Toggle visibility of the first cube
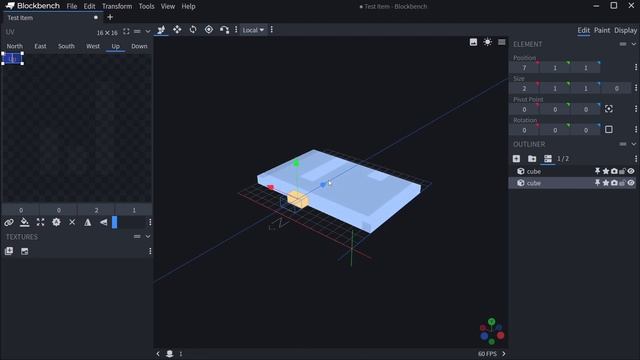 click(x=631, y=171)
